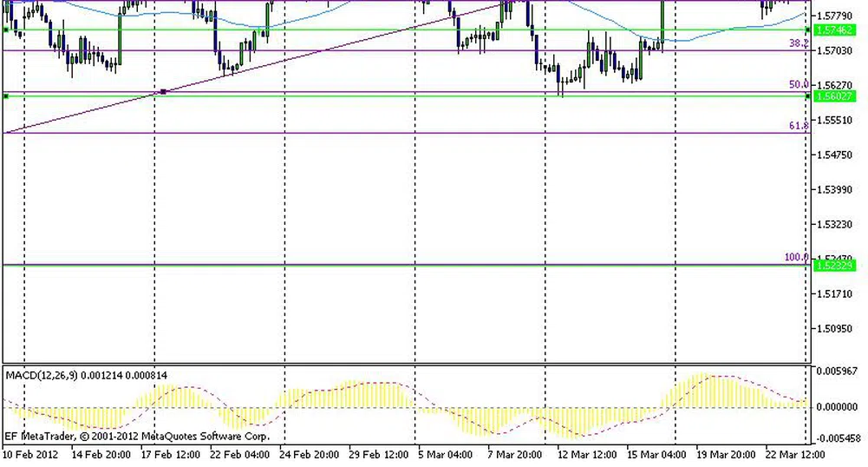Click the 5 Mar 04:00 time label
This screenshot has height=467, width=868.
(445, 454)
